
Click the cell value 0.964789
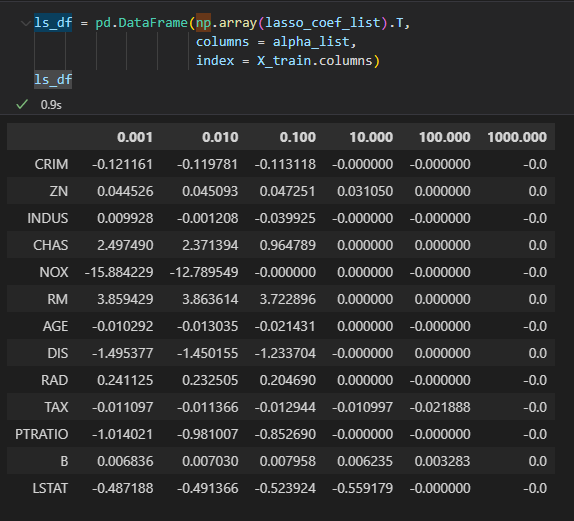(x=288, y=245)
